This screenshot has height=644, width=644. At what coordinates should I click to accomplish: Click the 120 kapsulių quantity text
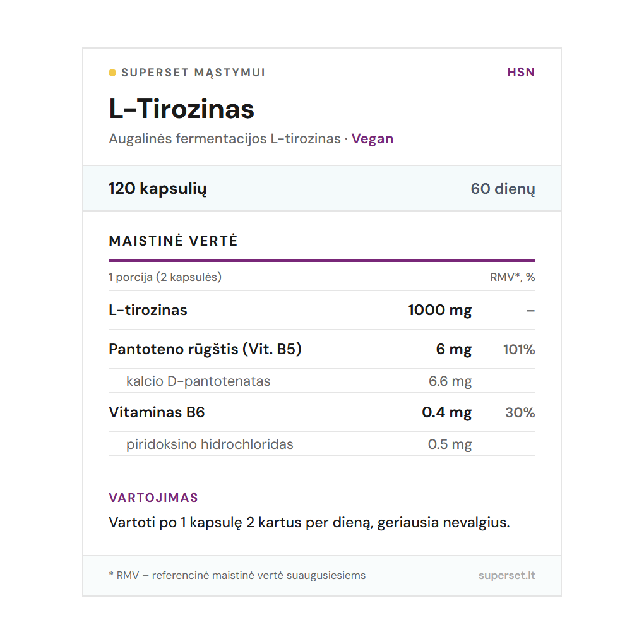pyautogui.click(x=158, y=188)
